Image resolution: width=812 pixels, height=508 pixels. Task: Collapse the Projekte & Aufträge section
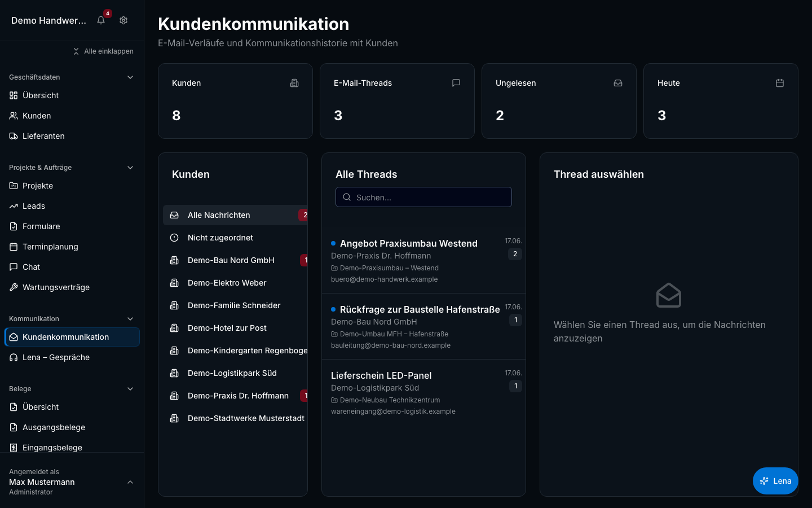tap(130, 168)
